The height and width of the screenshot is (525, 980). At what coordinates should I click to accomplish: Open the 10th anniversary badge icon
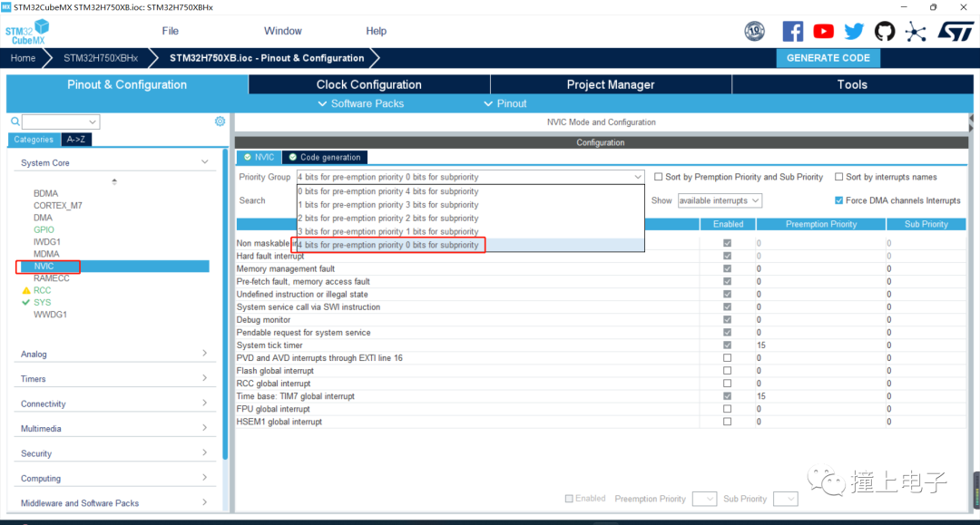(754, 31)
